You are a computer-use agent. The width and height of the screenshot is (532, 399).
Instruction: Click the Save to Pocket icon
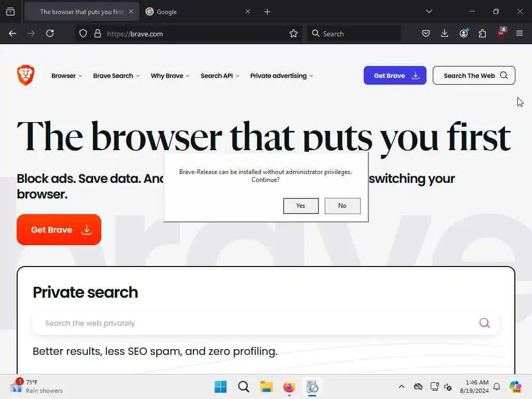click(426, 33)
